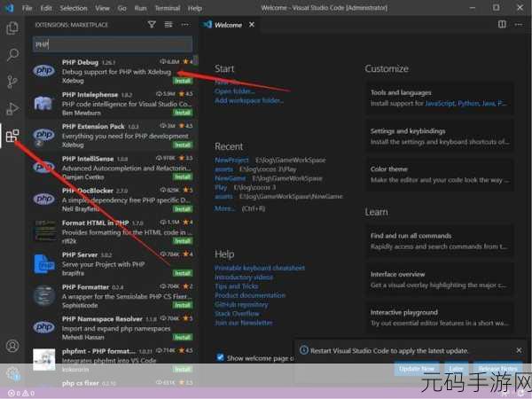Open the Source Control view
The width and height of the screenshot is (532, 399).
pyautogui.click(x=12, y=82)
